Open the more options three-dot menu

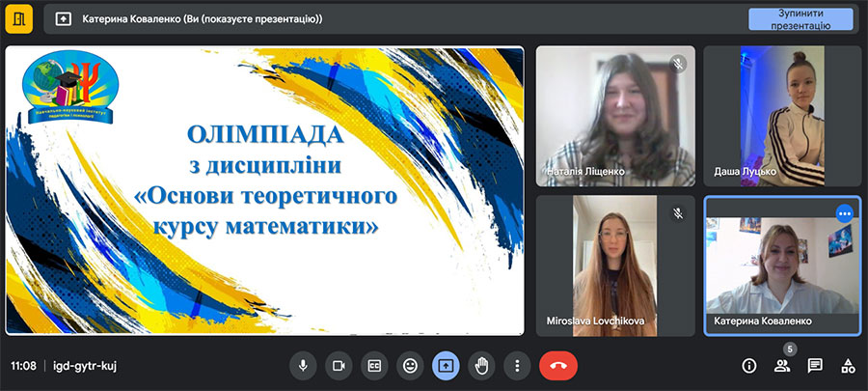(x=517, y=366)
